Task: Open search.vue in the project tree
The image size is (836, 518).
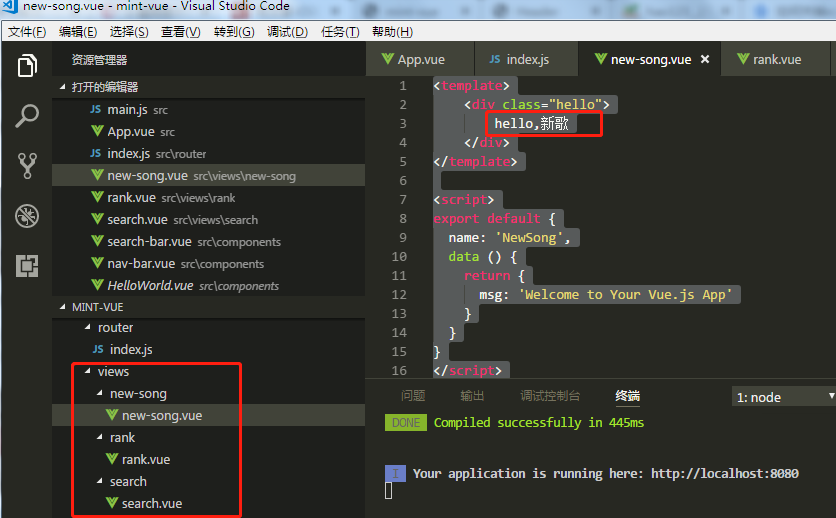Action: tap(208, 503)
